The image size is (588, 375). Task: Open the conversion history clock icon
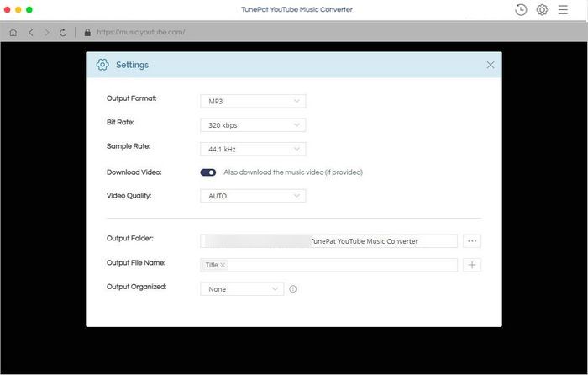521,10
